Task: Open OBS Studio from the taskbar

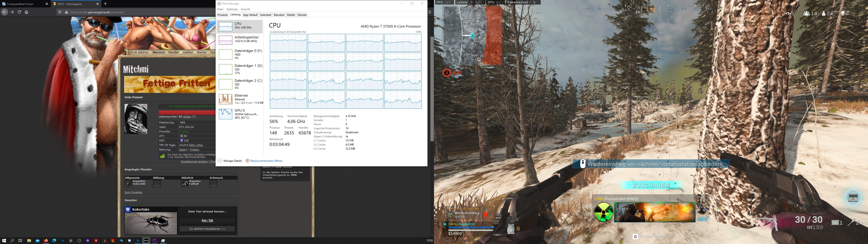Action: click(x=79, y=241)
